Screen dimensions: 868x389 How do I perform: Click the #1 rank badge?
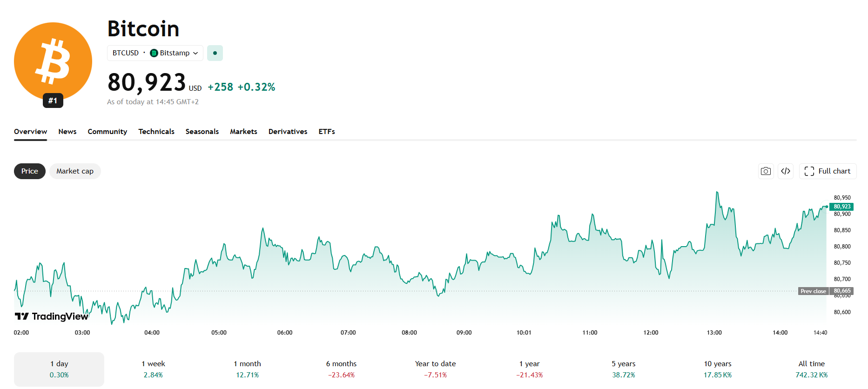[x=53, y=101]
